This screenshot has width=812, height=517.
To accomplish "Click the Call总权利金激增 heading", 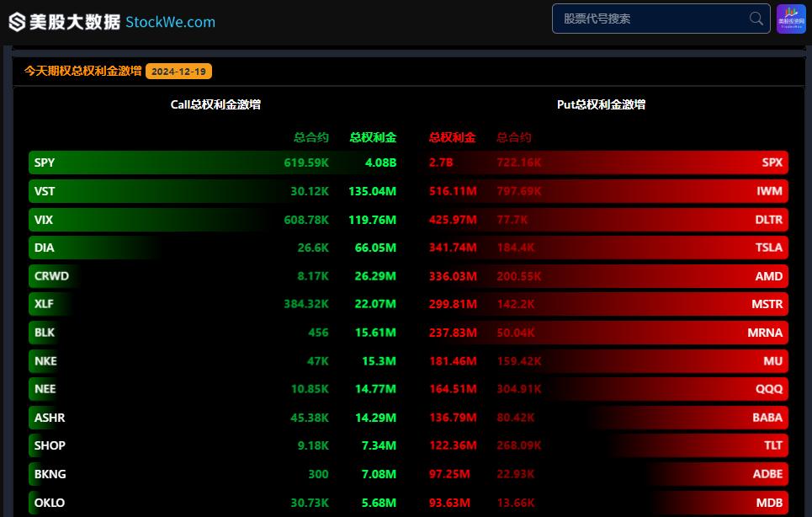I will tap(215, 104).
